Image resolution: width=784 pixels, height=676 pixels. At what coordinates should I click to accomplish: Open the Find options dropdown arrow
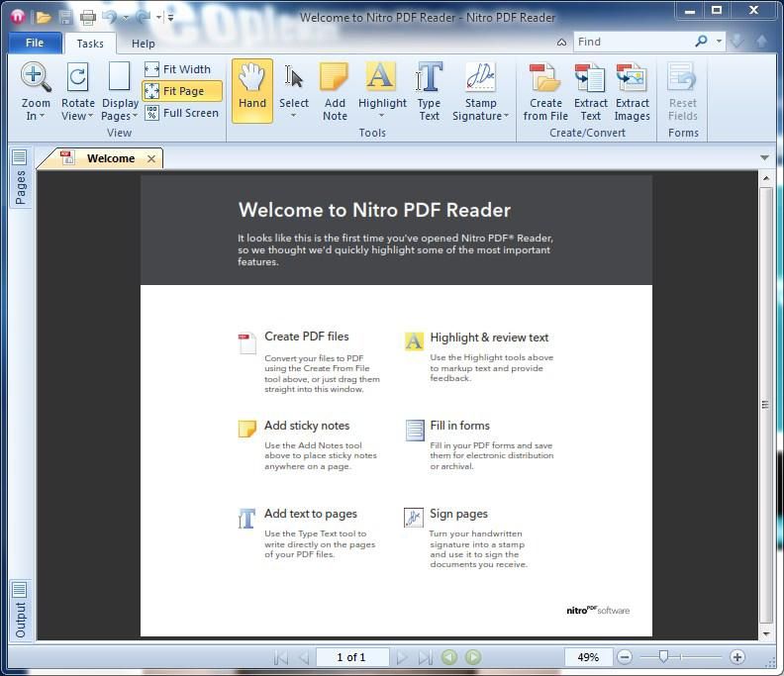click(x=719, y=41)
